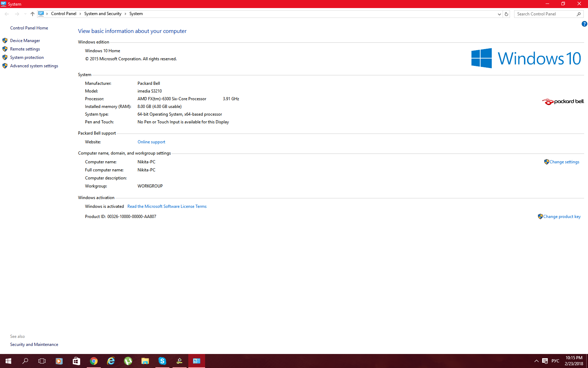Click the computer icon in the address bar
This screenshot has height=368, width=588.
41,14
